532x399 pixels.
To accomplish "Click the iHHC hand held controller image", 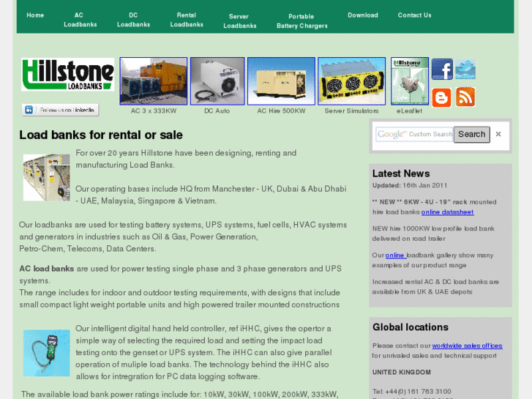I will point(47,353).
